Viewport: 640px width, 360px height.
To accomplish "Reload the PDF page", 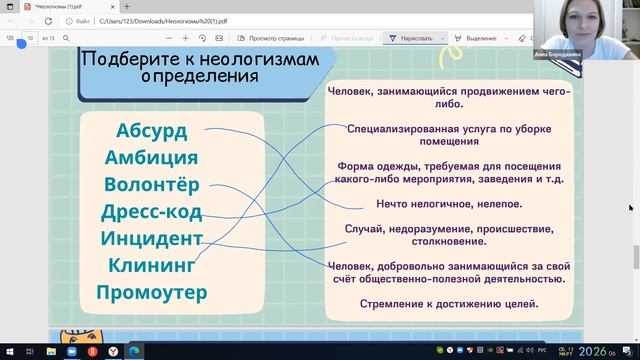I will click(48, 21).
